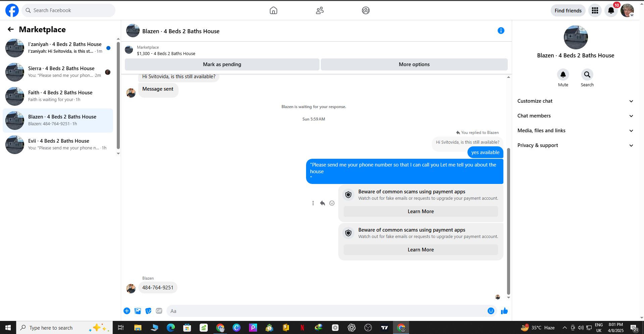
Task: Open more actions plus icon in composer
Action: pos(127,311)
